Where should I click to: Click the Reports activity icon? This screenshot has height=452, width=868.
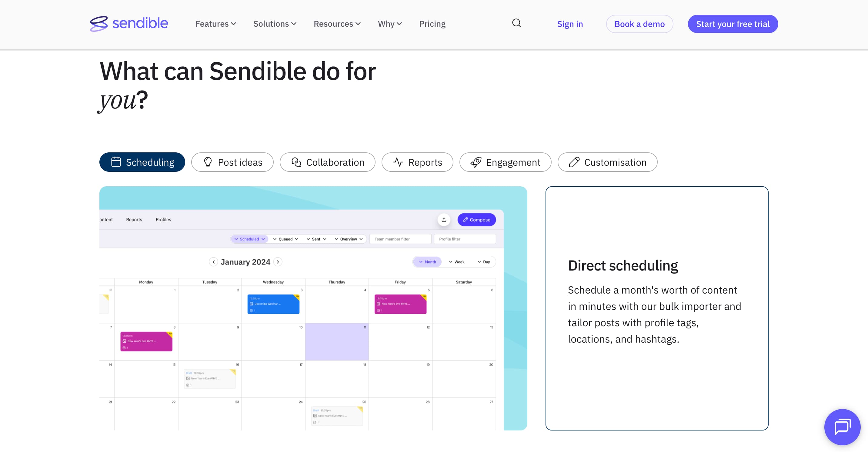(398, 162)
